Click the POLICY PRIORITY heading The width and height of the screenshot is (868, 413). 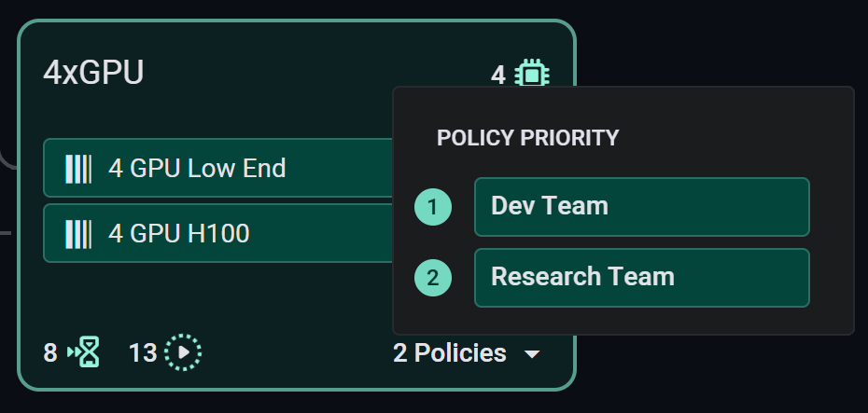(x=527, y=138)
